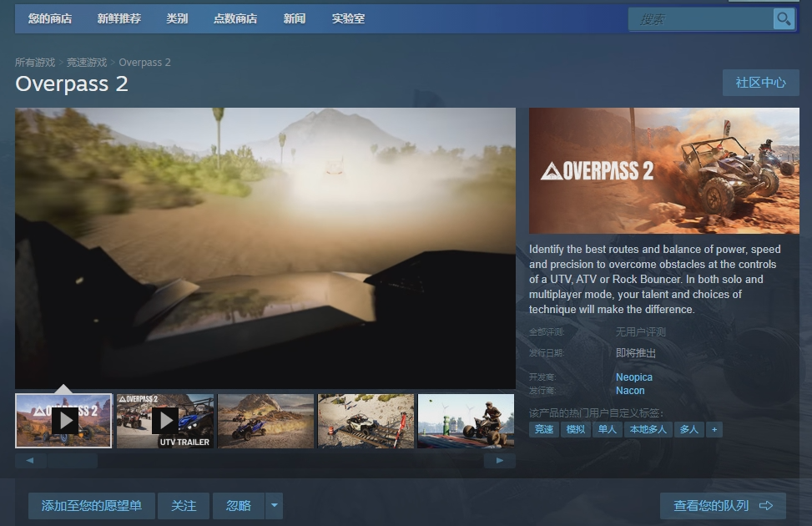Select the 多人 tag
Image resolution: width=812 pixels, height=526 pixels.
[688, 430]
